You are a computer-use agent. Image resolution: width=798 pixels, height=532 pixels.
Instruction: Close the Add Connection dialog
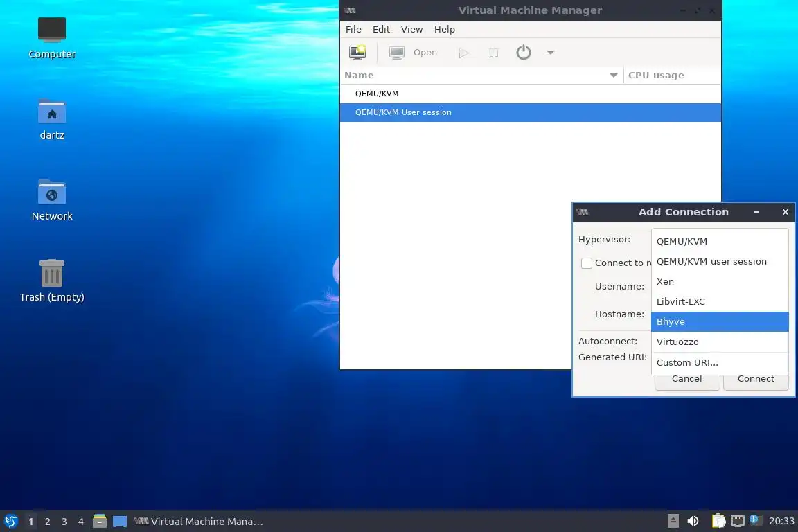click(x=786, y=212)
